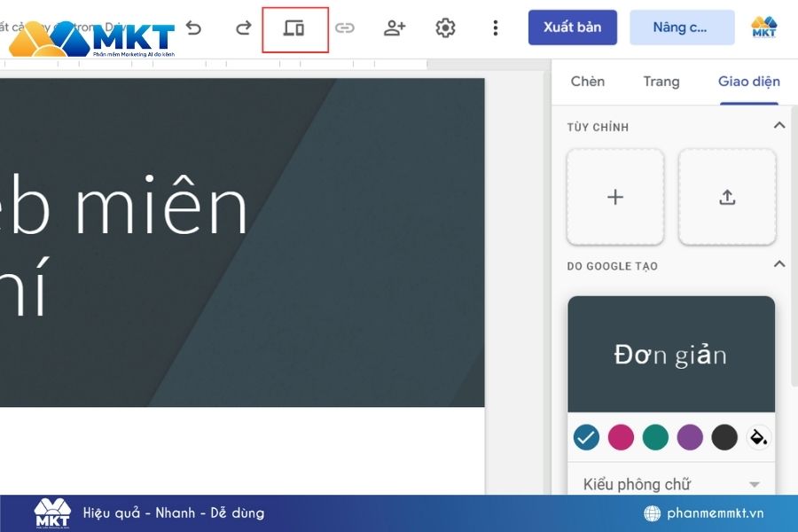Click the Redo arrow icon
798x532 pixels.
point(244,27)
